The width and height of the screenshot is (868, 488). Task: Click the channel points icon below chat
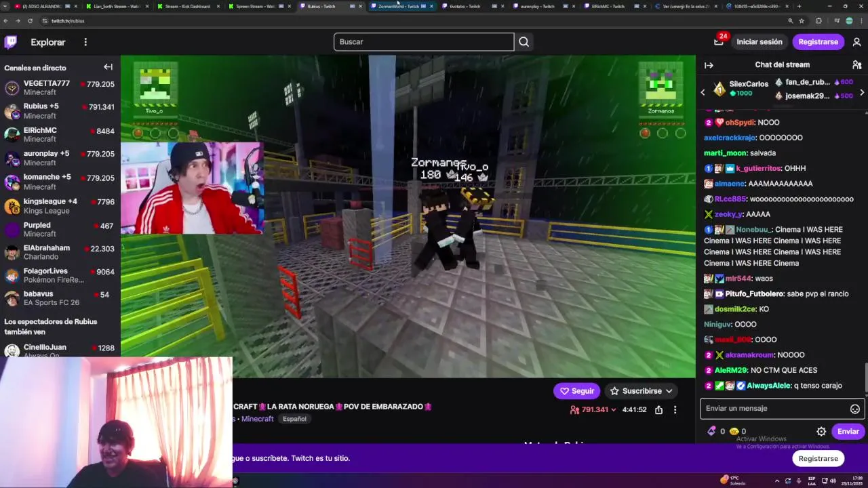point(734,431)
